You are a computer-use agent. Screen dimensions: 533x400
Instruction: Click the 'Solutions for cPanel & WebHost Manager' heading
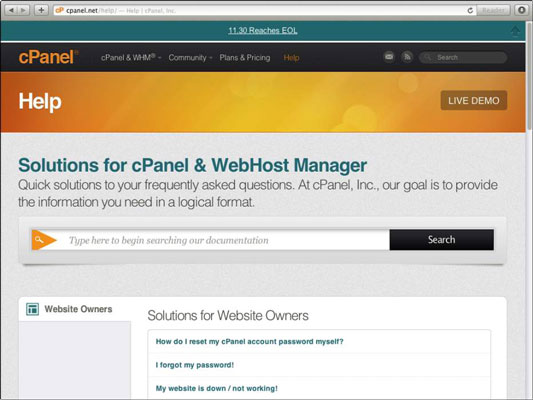192,165
